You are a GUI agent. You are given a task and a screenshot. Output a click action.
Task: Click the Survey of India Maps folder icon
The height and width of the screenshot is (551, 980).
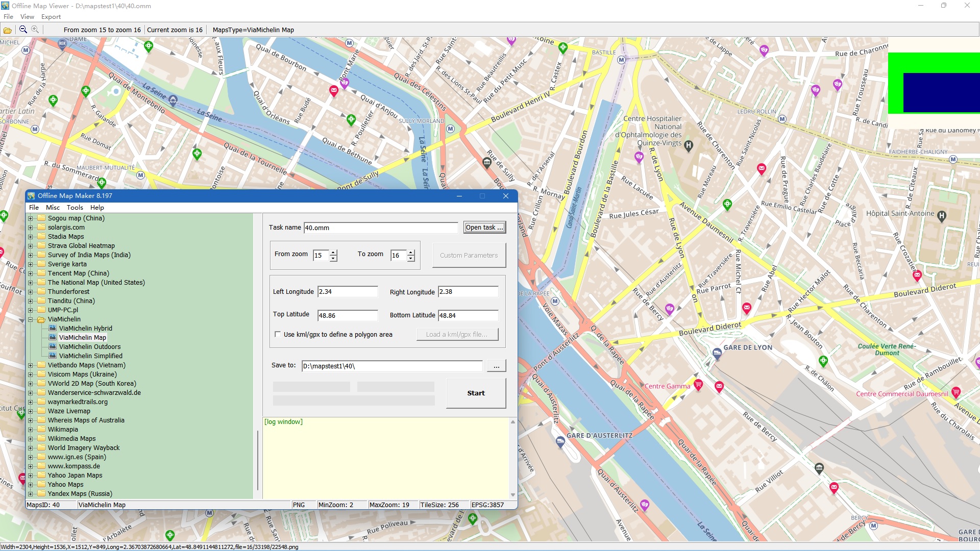(x=41, y=255)
